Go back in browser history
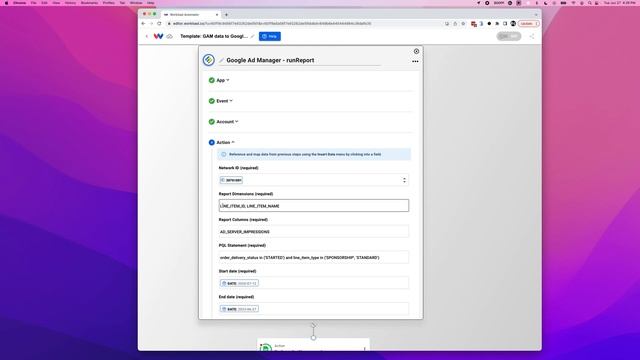 coord(143,24)
